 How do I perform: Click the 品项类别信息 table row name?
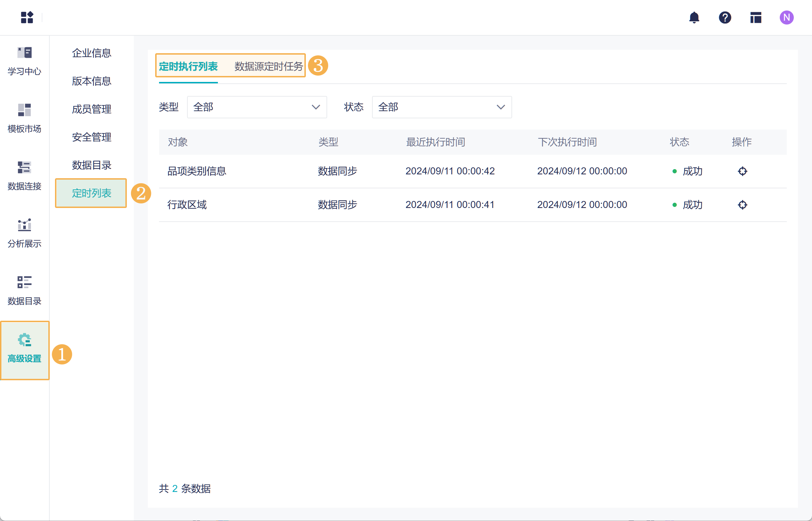[197, 171]
